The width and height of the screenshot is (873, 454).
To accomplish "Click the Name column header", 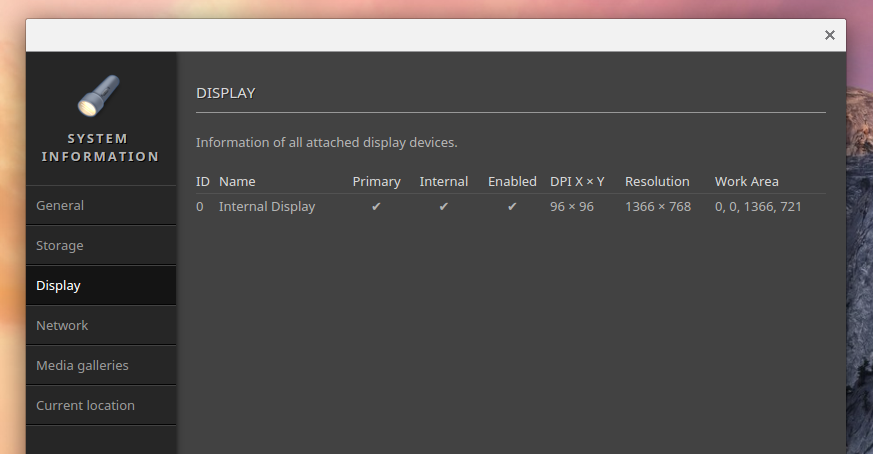I will click(x=237, y=181).
